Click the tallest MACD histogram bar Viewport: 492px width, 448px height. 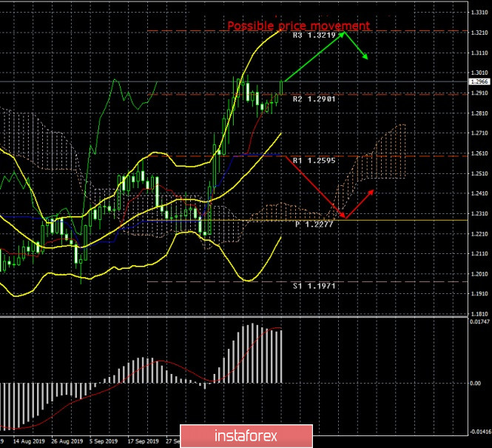pyautogui.click(x=252, y=353)
